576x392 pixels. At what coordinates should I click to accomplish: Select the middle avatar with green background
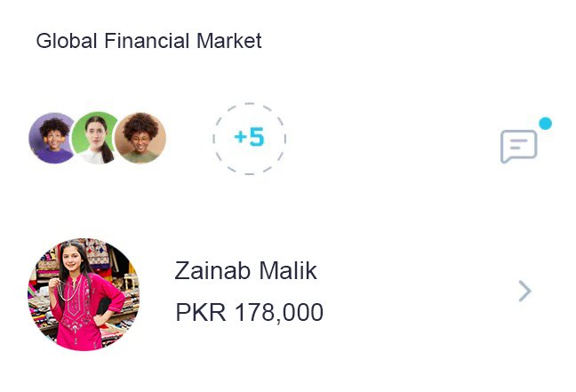pyautogui.click(x=96, y=138)
